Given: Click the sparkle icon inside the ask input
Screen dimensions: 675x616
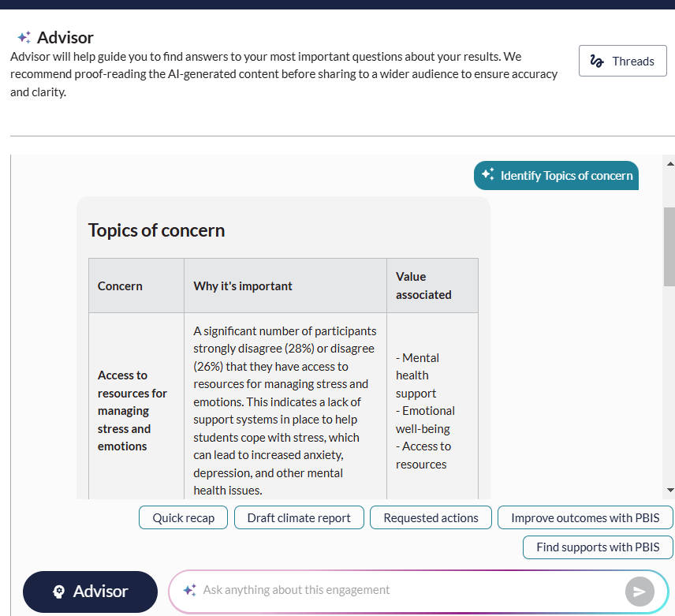Looking at the screenshot, I should (189, 590).
